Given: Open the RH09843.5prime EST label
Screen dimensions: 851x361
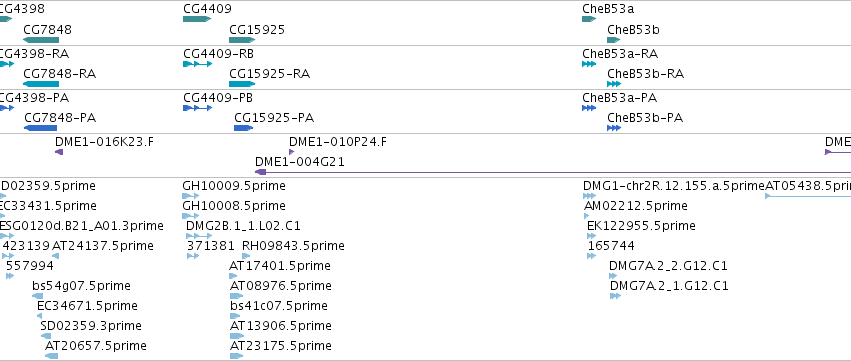Looking at the screenshot, I should tap(293, 246).
